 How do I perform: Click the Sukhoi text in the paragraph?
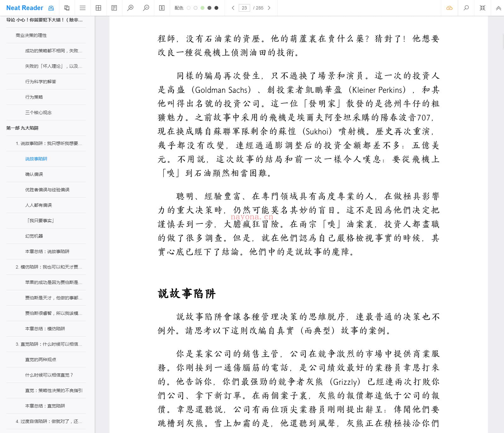click(318, 132)
